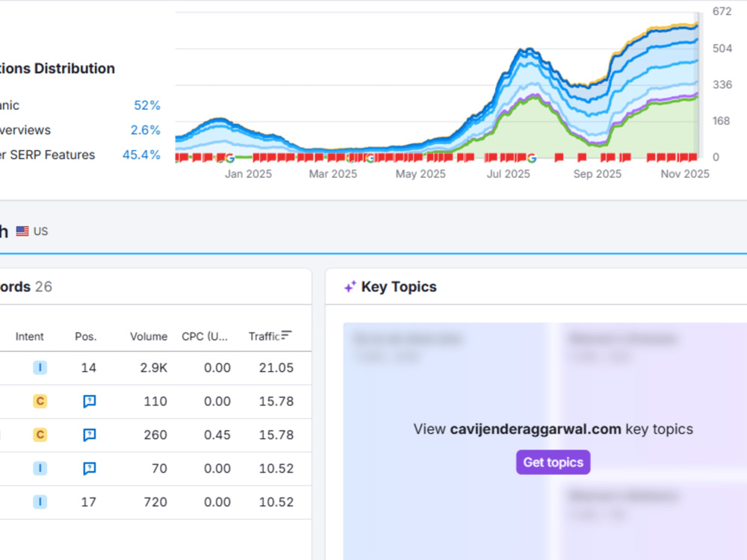Click volume value 70
This screenshot has height=560, width=747.
click(x=160, y=469)
